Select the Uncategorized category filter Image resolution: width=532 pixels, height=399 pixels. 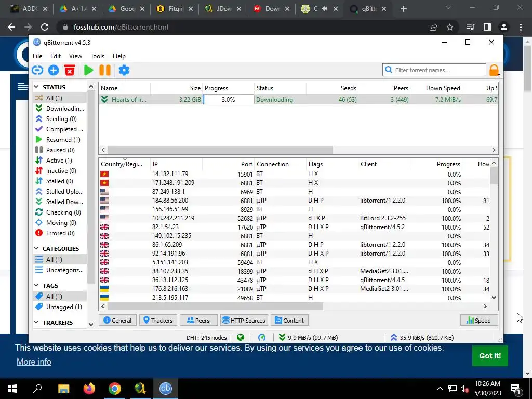60,270
